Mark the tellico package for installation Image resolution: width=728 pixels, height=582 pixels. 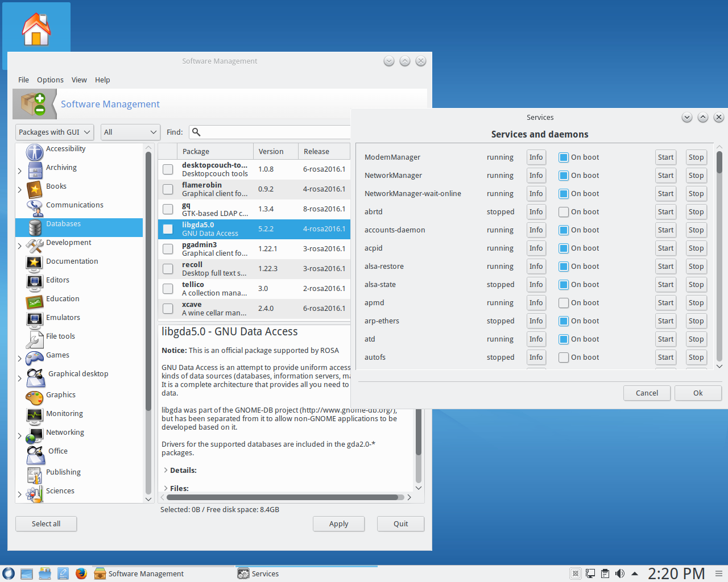pyautogui.click(x=168, y=289)
